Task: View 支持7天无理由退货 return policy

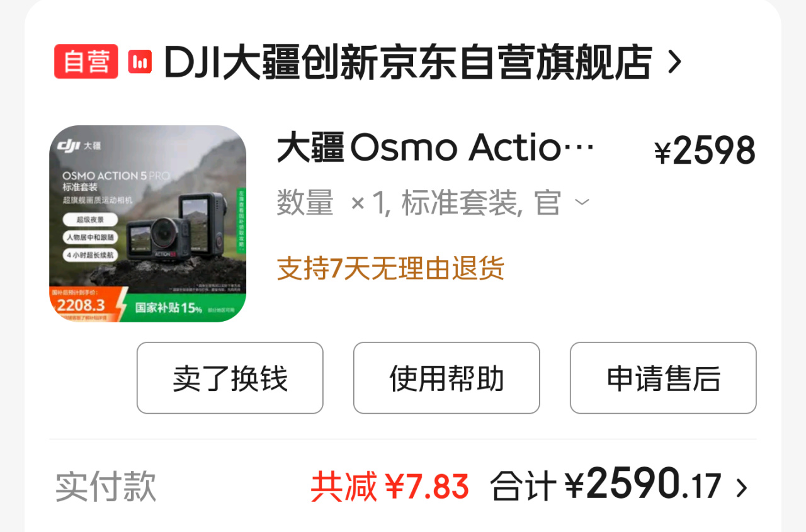Action: point(390,269)
